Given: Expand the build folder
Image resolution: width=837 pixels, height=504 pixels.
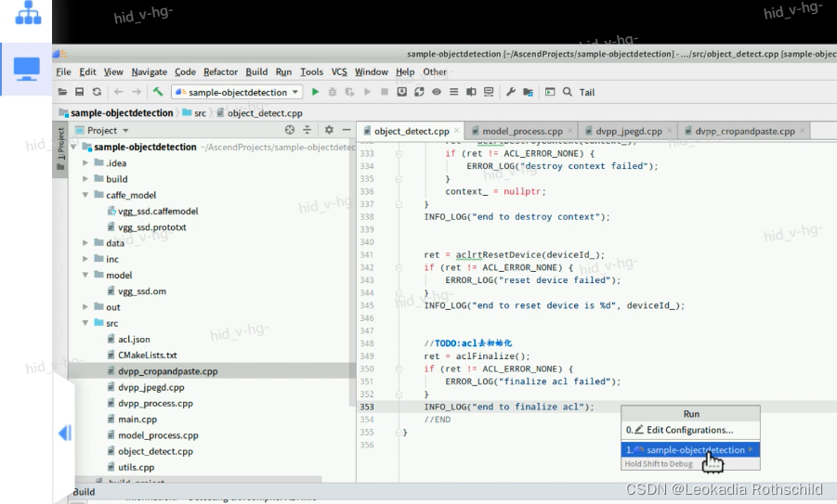Looking at the screenshot, I should (85, 178).
